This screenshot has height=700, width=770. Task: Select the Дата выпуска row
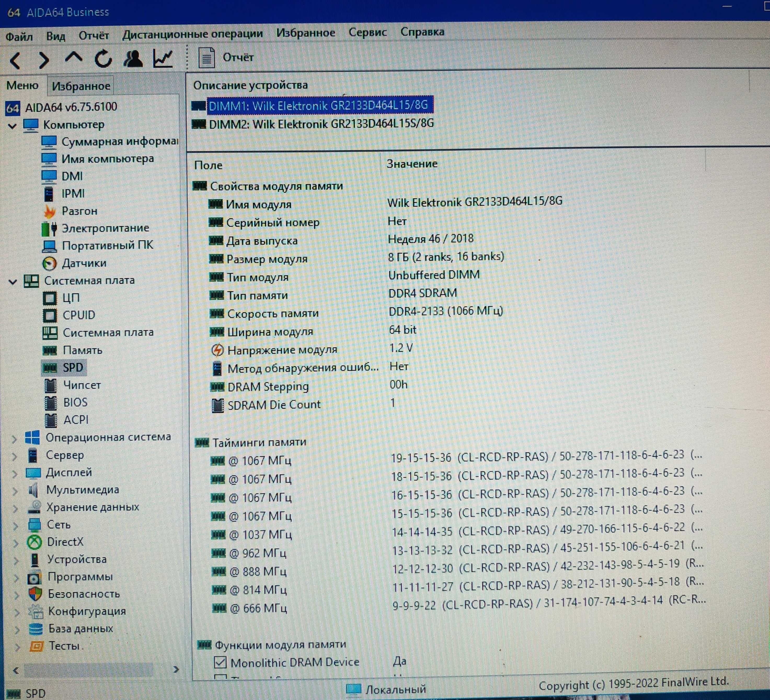coord(341,240)
